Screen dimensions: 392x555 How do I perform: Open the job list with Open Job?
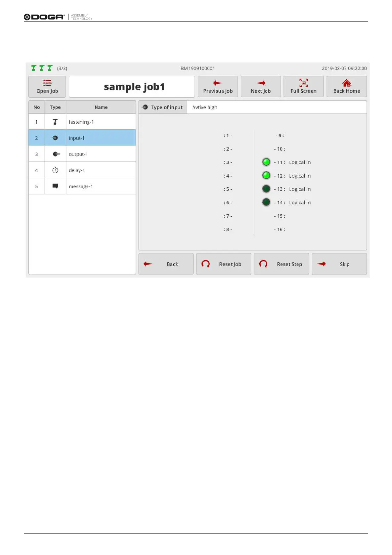pos(47,87)
